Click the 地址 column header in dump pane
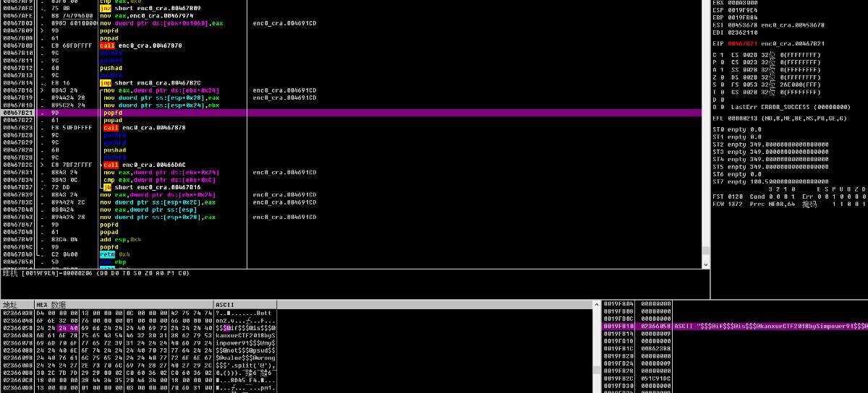The image size is (868, 393). click(17, 304)
